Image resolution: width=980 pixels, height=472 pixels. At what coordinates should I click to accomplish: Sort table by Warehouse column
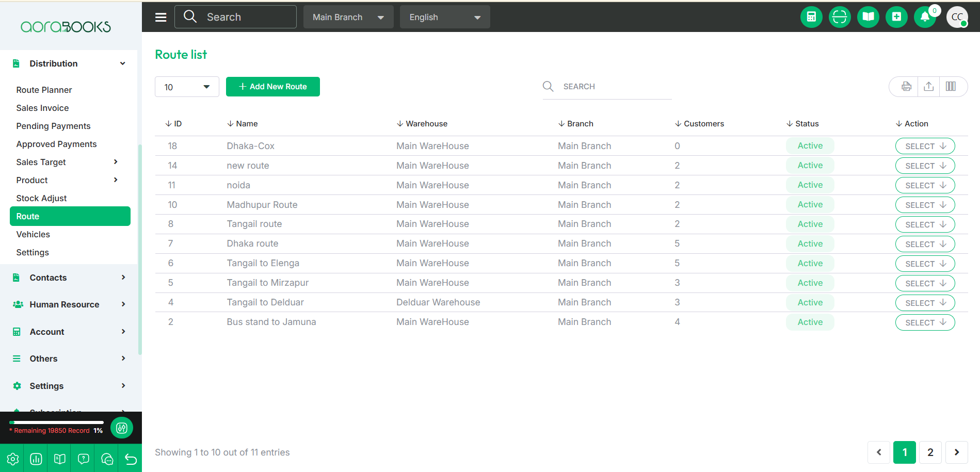coord(422,124)
